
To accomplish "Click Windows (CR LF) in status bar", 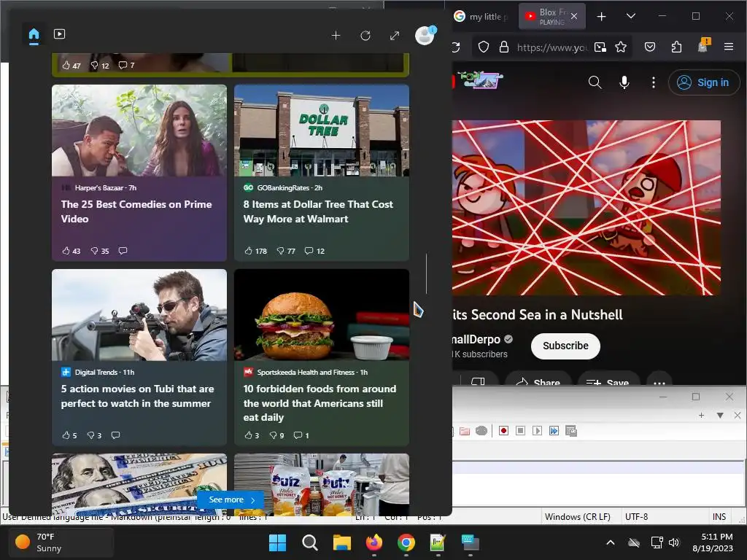I will pos(578,517).
